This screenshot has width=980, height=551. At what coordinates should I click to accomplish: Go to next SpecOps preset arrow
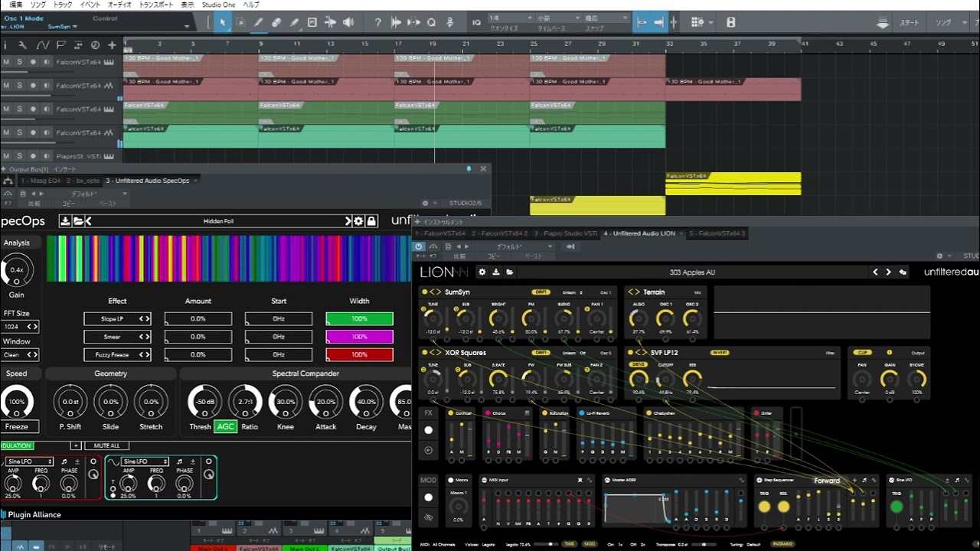348,221
